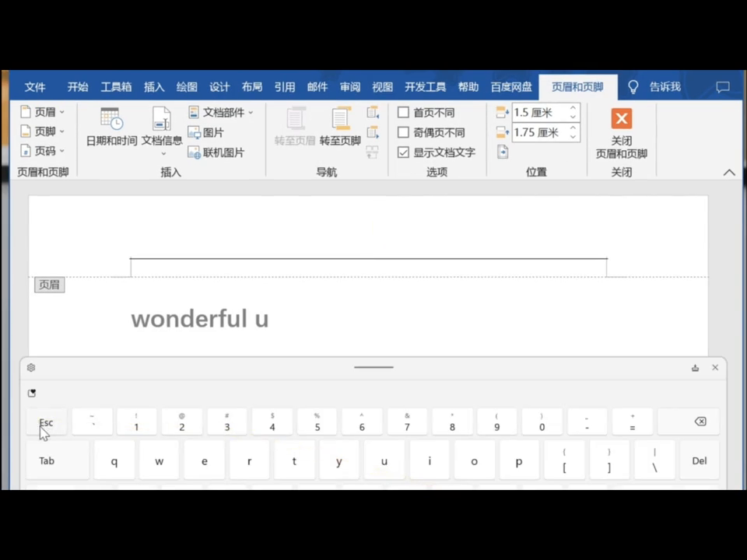Tap the q key

click(114, 460)
